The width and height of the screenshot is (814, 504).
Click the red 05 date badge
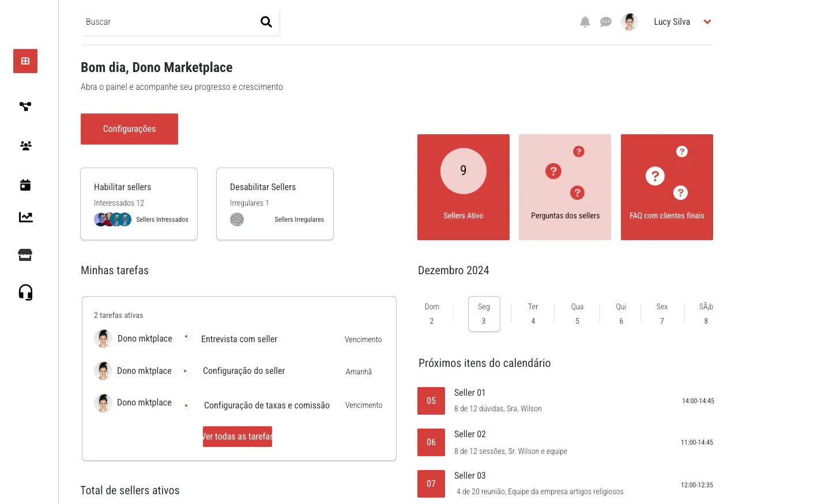click(x=431, y=401)
